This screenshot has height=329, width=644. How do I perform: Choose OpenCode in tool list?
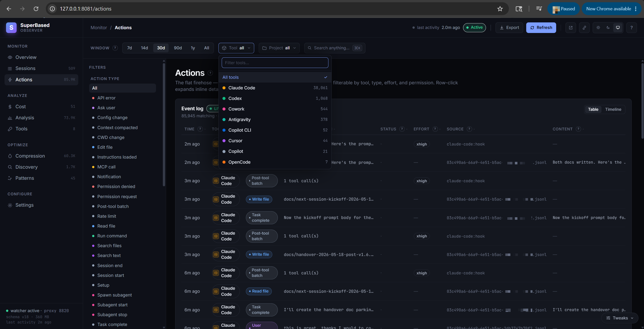coord(275,162)
